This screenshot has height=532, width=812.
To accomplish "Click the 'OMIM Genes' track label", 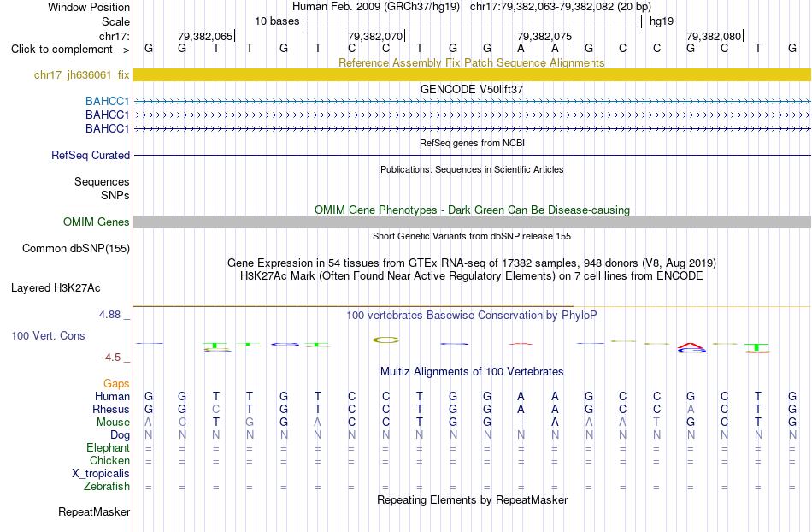I will click(96, 222).
